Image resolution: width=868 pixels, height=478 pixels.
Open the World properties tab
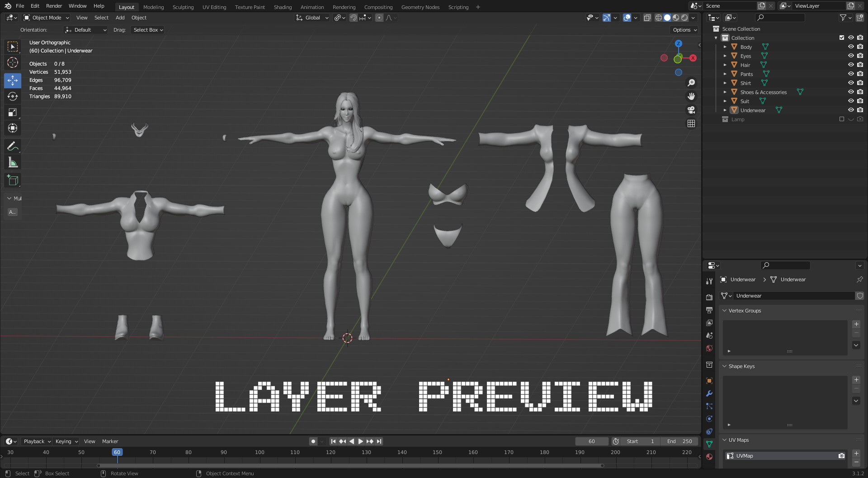click(x=709, y=348)
